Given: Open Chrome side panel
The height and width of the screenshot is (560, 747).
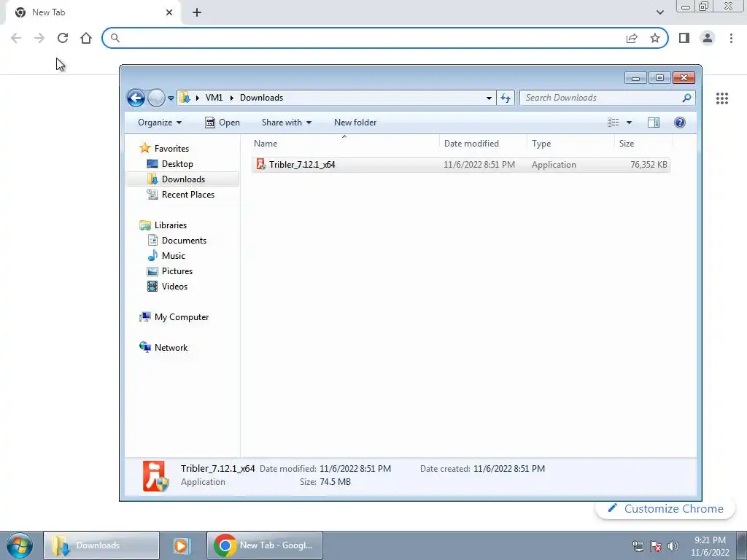Looking at the screenshot, I should point(684,38).
